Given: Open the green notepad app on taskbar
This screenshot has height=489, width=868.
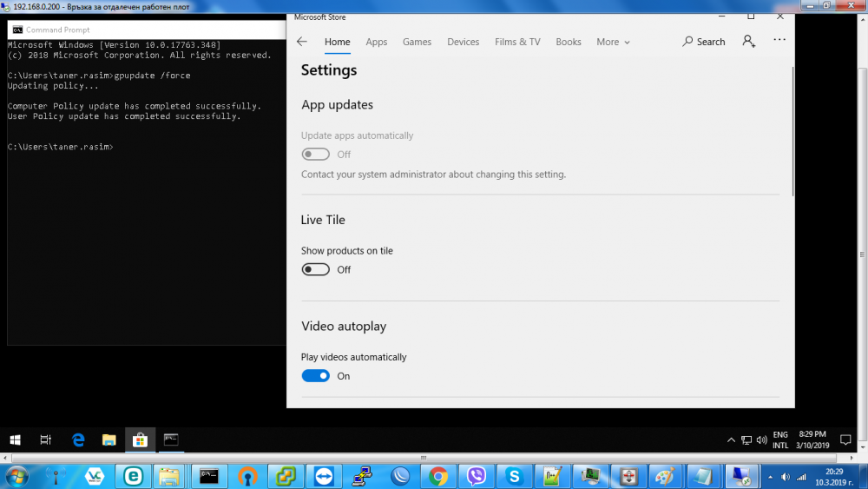Looking at the screenshot, I should point(552,476).
